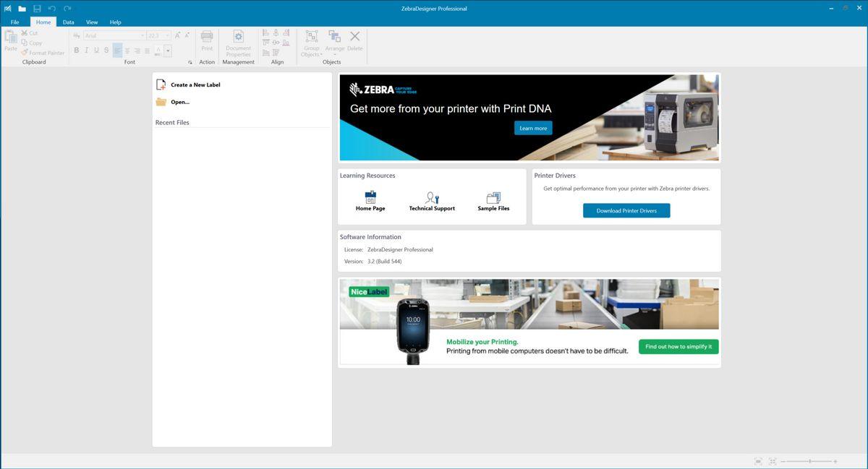The image size is (868, 469).
Task: Zoom out with the minus button
Action: coord(784,461)
